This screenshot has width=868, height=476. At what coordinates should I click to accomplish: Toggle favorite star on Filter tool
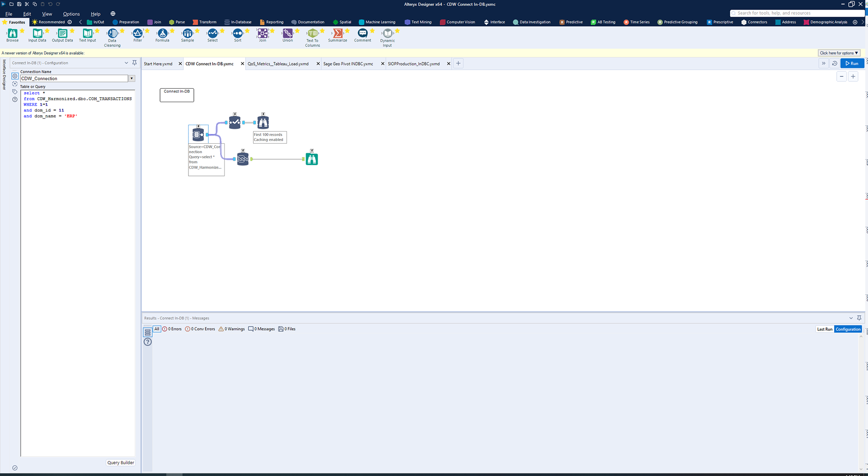coord(147,31)
